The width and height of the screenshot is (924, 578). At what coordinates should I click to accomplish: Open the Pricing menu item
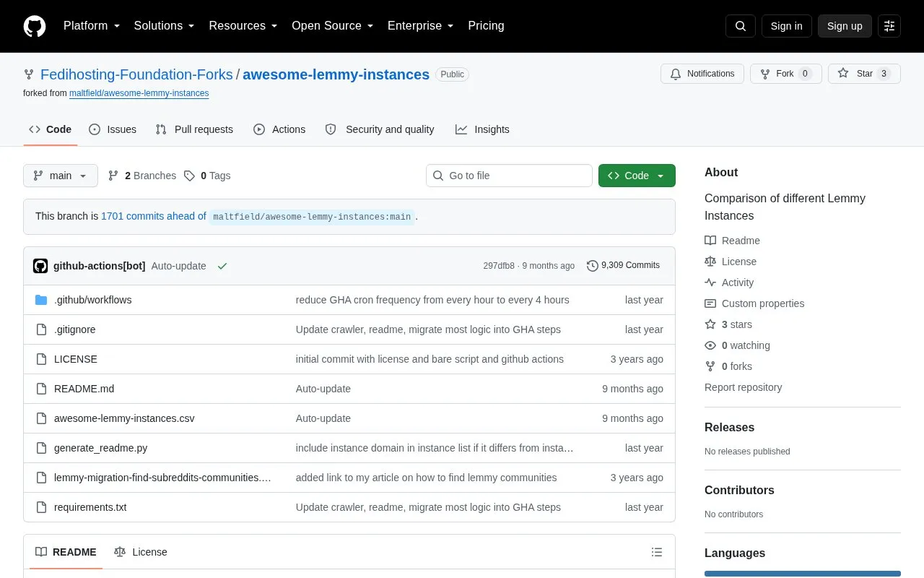pyautogui.click(x=486, y=26)
